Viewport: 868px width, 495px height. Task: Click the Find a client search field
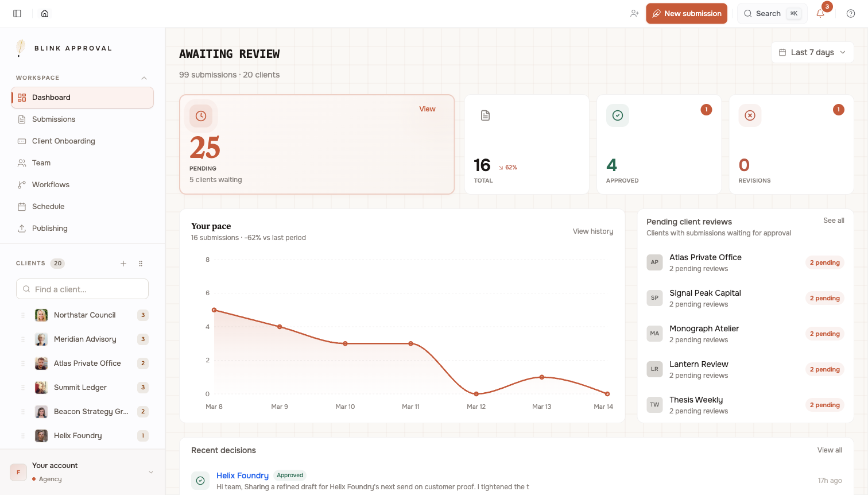[x=82, y=289]
